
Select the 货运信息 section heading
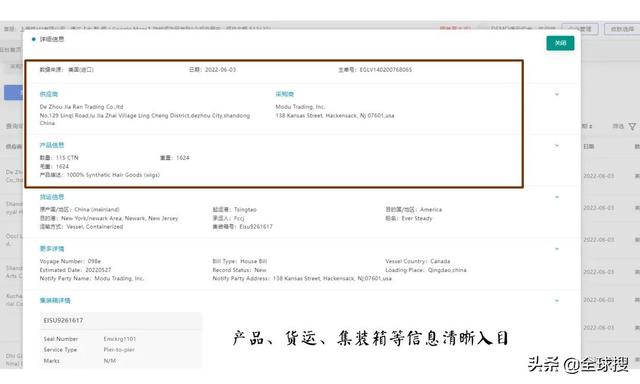point(52,197)
